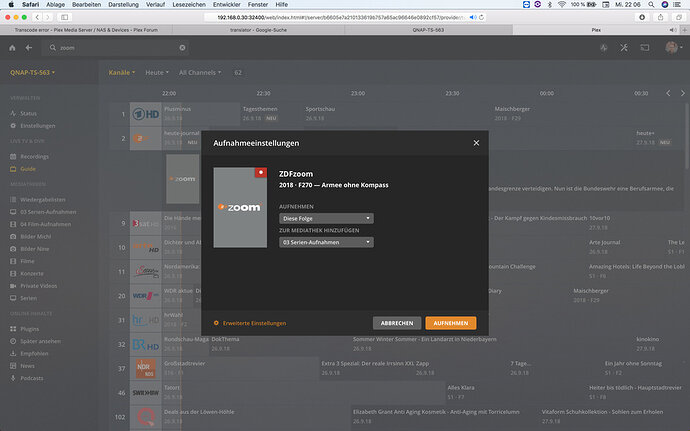Click the Abbrechen button

point(397,323)
